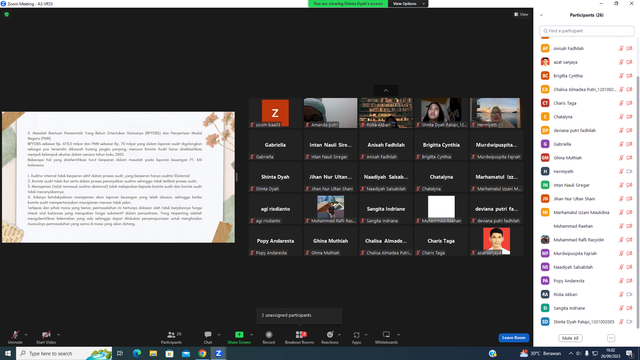Click the Start Video camera icon
The width and height of the screenshot is (640, 360).
[x=46, y=335]
